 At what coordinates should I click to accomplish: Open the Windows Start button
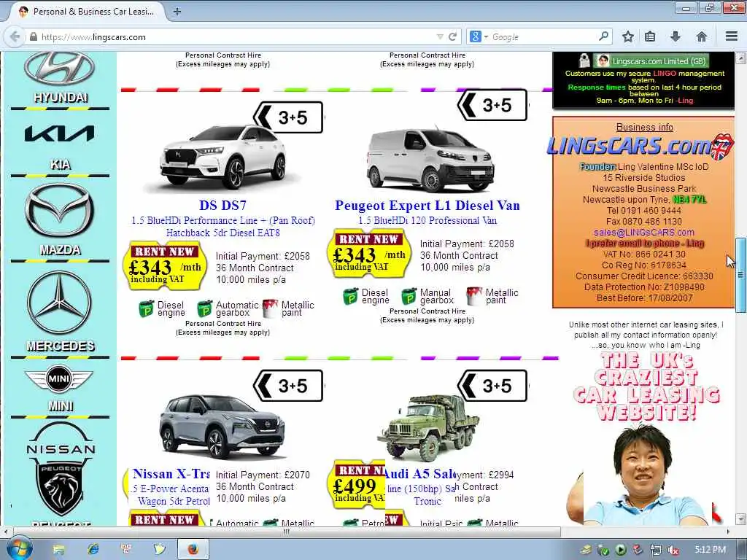pos(18,548)
